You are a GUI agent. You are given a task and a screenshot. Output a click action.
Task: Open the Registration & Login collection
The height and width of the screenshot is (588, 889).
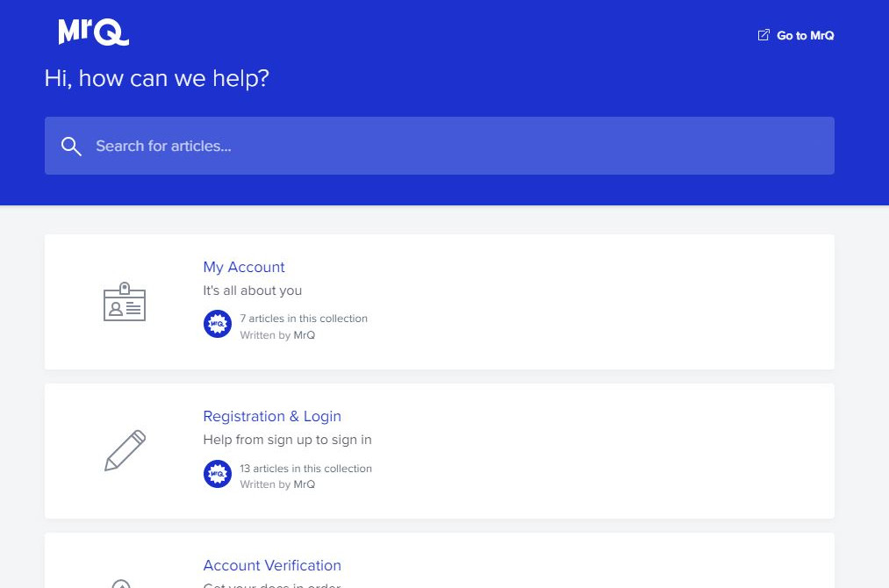click(272, 416)
